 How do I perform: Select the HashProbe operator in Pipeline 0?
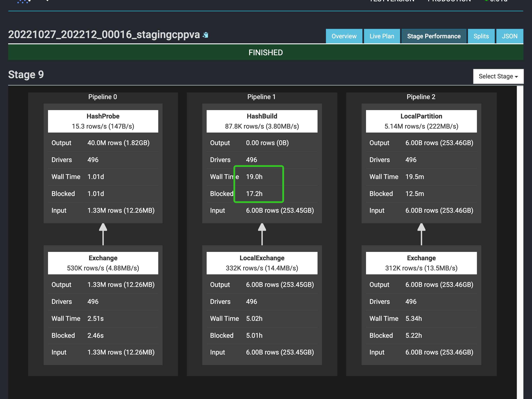103,121
